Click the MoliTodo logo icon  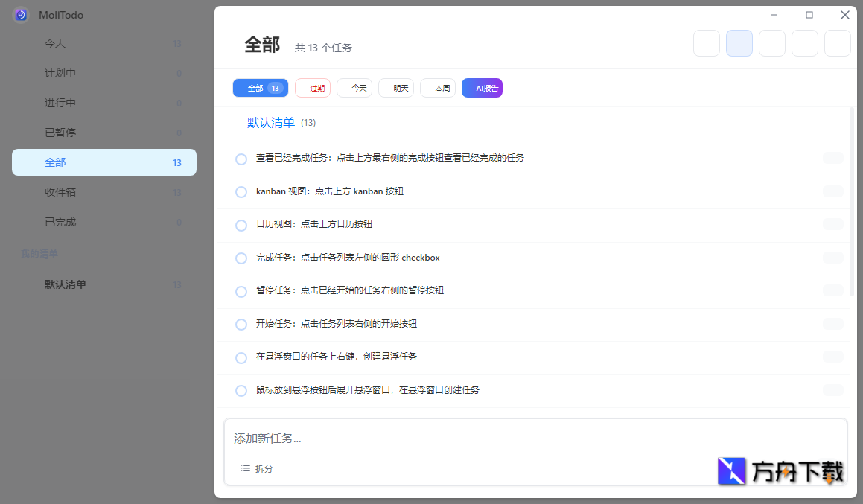(x=20, y=14)
